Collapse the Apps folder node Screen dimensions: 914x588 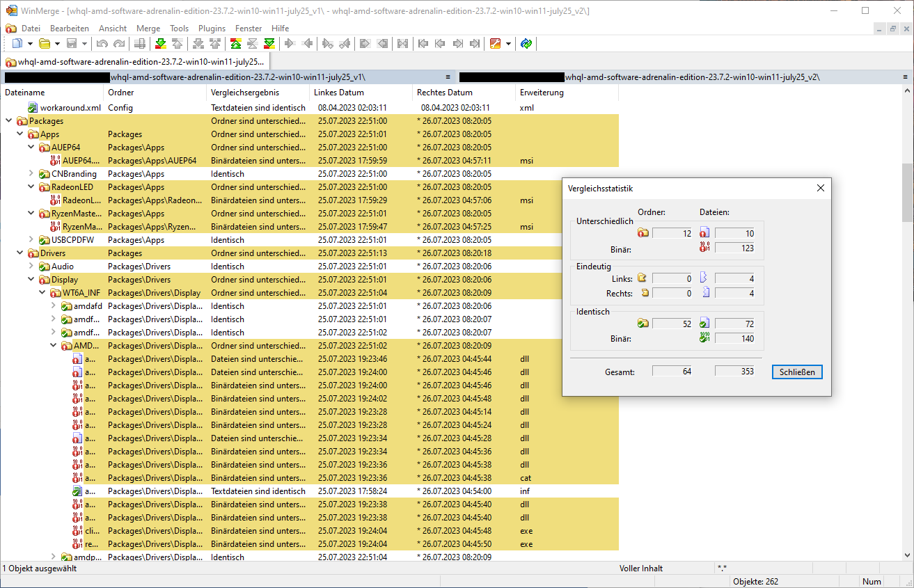coord(19,134)
